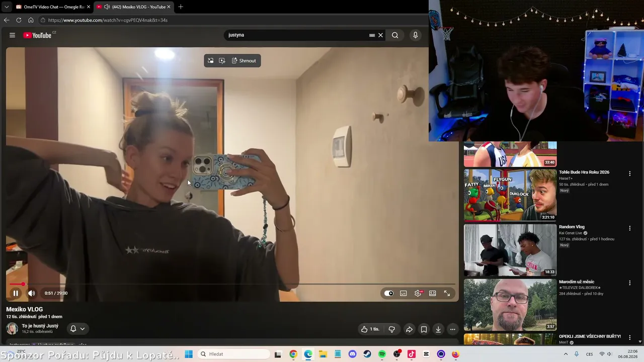Open options for 'Tohle Bude Hra Roku 2026'

(629, 173)
